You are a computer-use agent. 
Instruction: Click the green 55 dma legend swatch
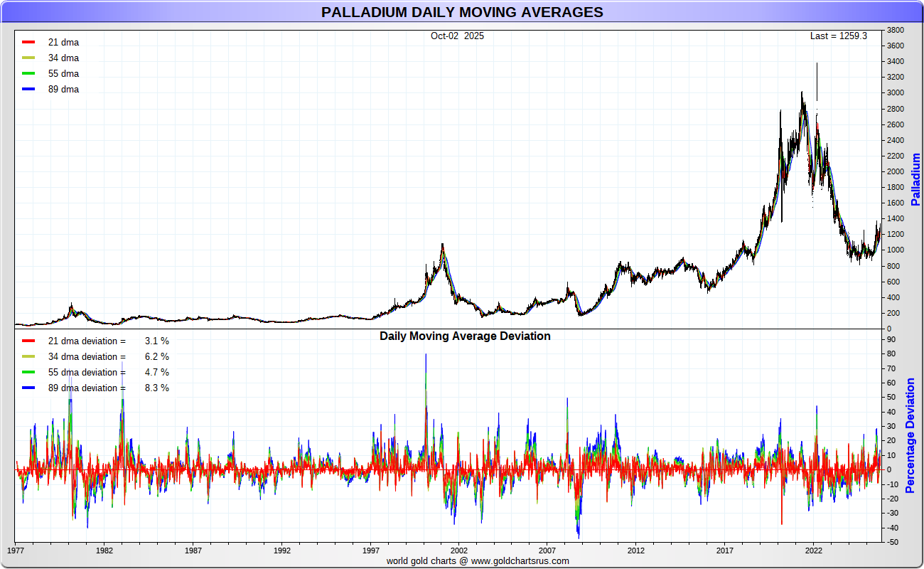coord(28,73)
